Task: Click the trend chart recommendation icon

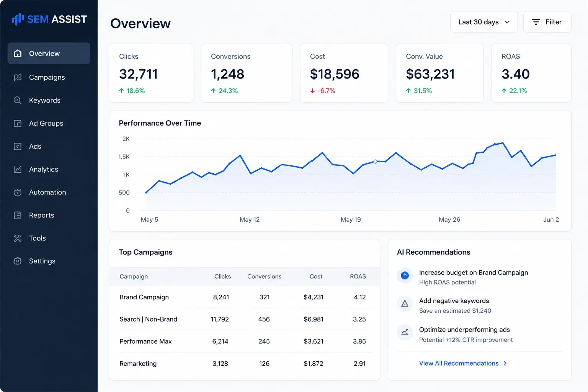Action: coord(405,332)
